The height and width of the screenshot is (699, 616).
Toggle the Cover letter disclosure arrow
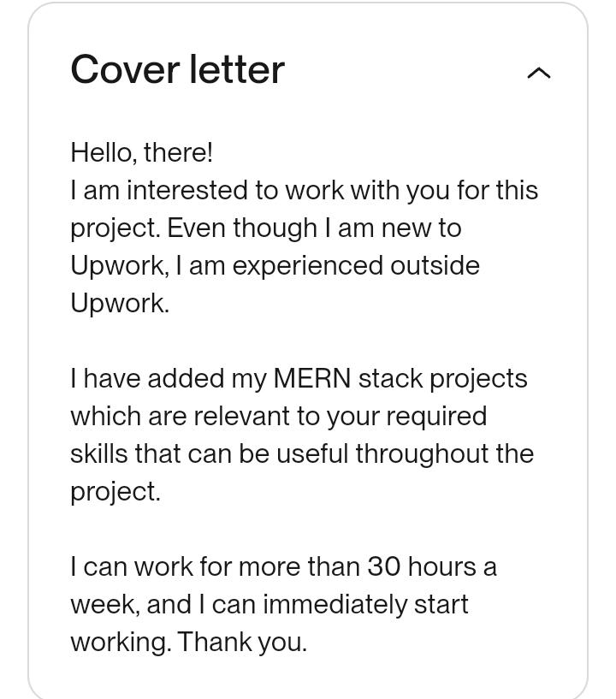click(x=538, y=73)
